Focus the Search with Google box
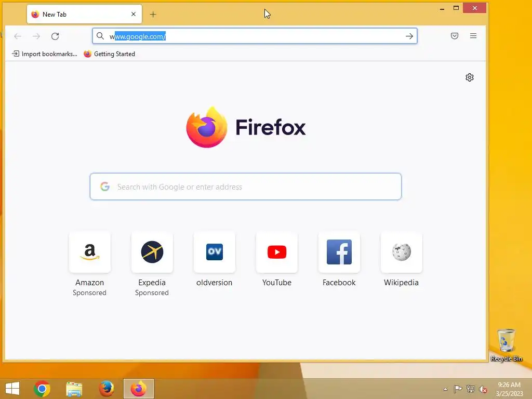532x399 pixels. (246, 187)
